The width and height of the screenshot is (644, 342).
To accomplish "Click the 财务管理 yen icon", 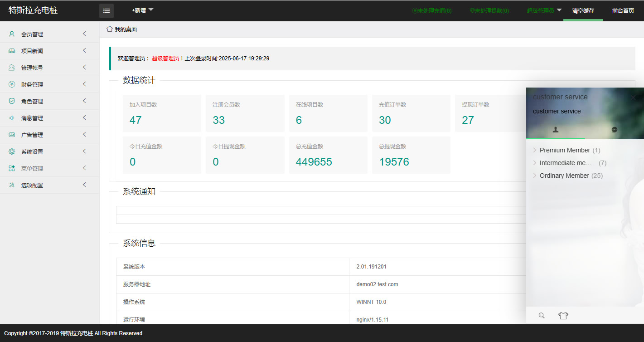I will tap(12, 84).
